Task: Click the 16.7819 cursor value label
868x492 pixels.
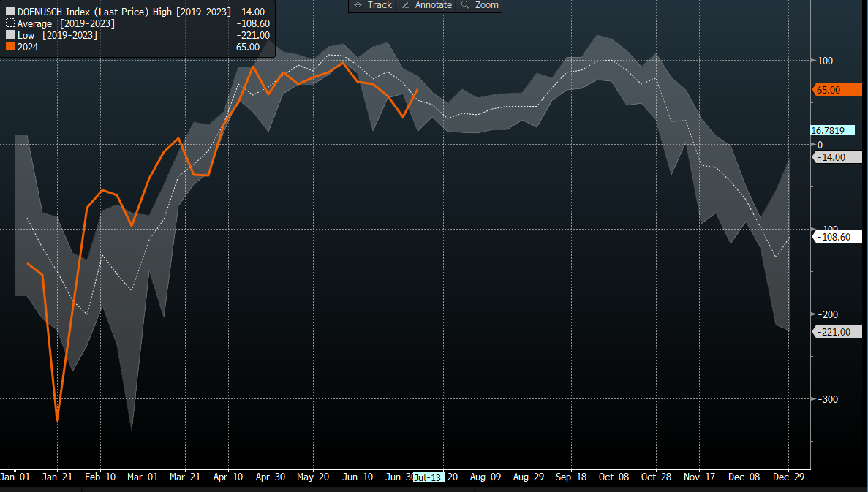Action: pyautogui.click(x=832, y=131)
